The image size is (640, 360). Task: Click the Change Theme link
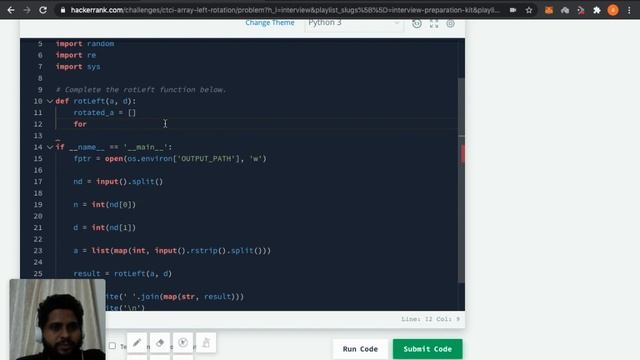270,23
